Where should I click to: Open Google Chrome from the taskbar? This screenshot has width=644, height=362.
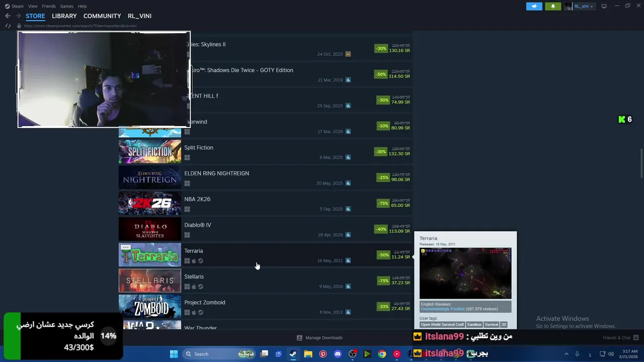(x=382, y=354)
